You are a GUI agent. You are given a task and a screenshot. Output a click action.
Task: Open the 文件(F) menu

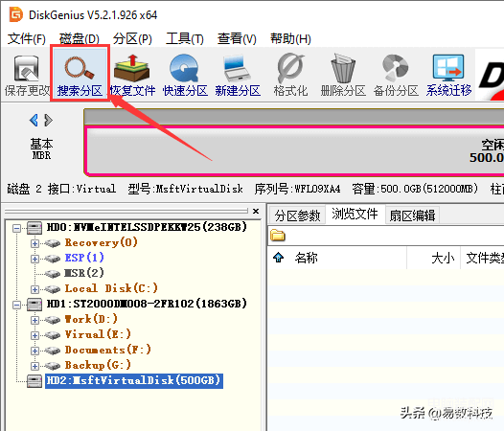click(27, 39)
